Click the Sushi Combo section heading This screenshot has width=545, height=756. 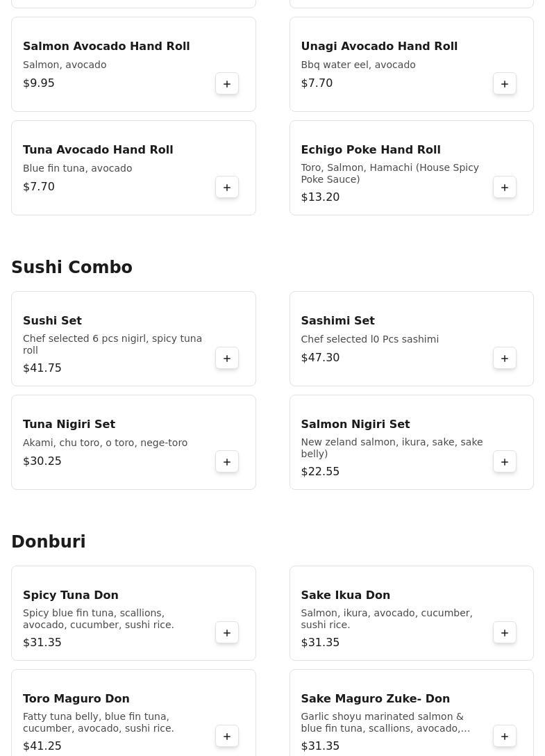72,268
